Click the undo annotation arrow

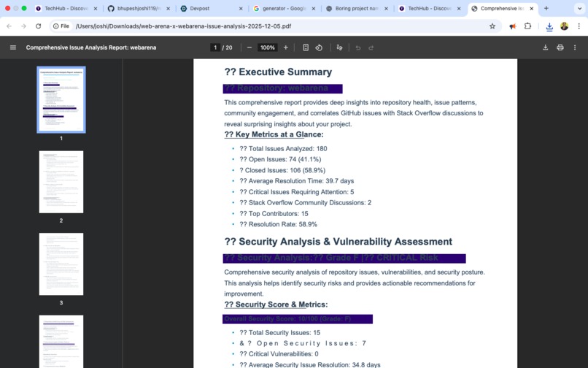(x=358, y=47)
